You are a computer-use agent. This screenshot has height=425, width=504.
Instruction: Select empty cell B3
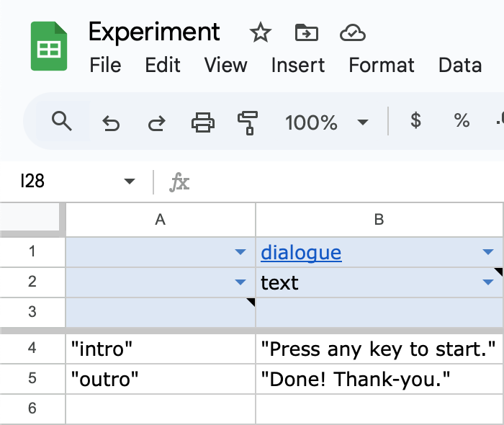[x=379, y=313]
